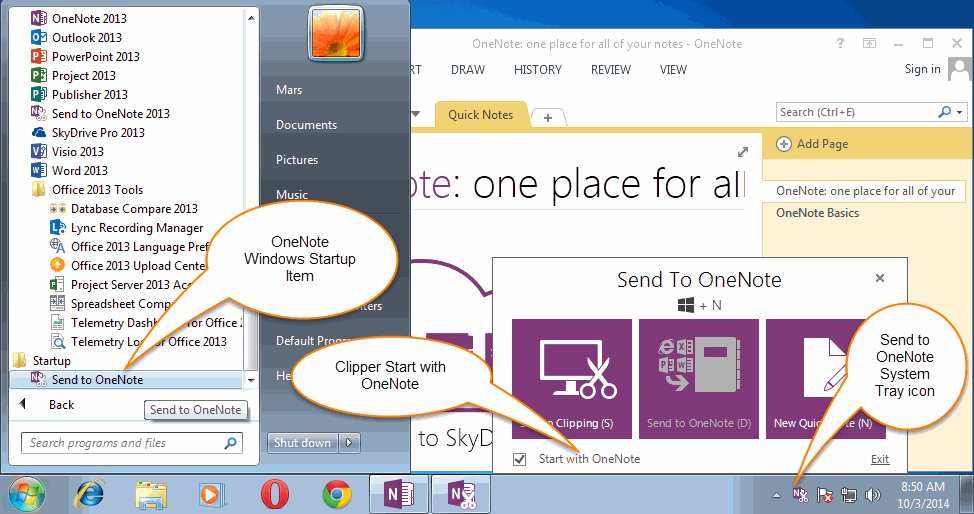The height and width of the screenshot is (514, 974).
Task: Click the Send to OneNote taskbar icon
Action: (x=462, y=495)
